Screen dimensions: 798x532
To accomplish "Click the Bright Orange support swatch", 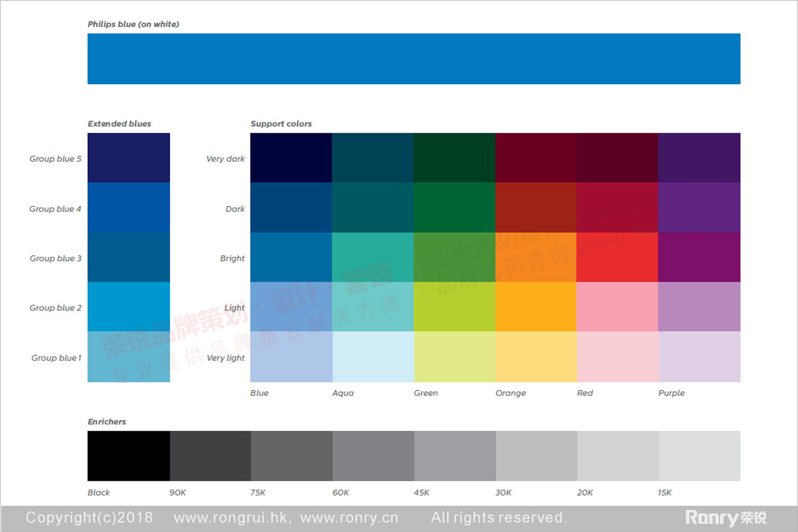I will [x=536, y=257].
